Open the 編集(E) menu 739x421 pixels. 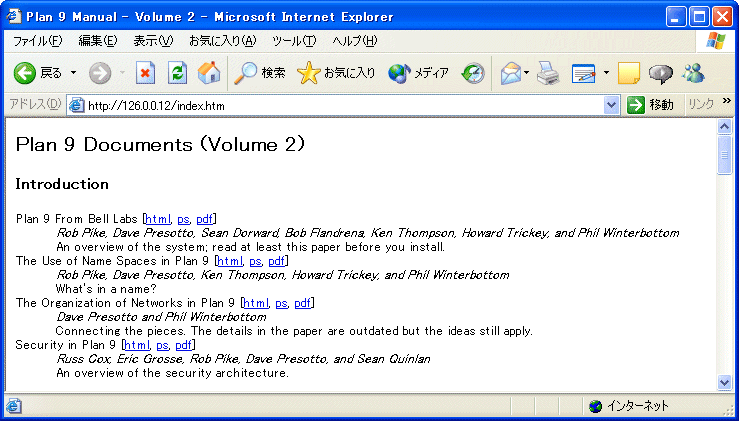coord(98,41)
